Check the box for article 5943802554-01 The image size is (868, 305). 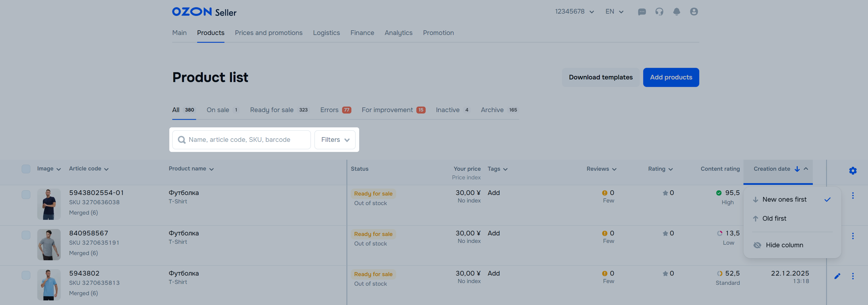tap(26, 195)
